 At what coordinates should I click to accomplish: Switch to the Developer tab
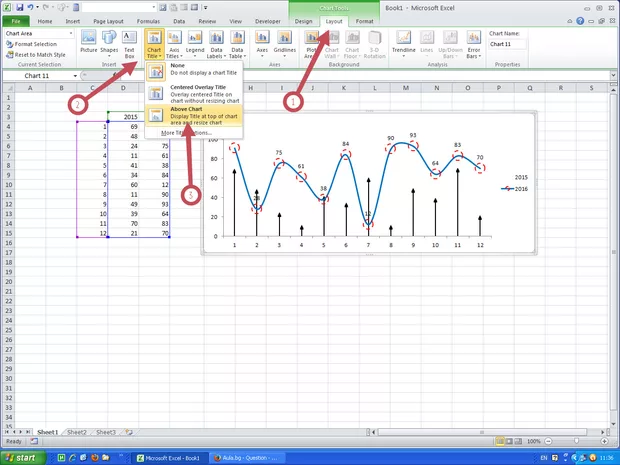(268, 21)
